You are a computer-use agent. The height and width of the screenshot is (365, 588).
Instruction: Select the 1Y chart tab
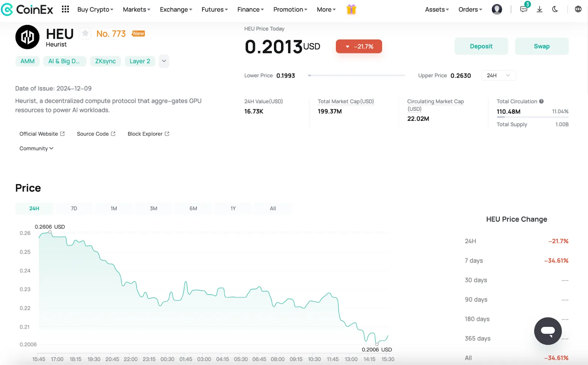tap(233, 208)
